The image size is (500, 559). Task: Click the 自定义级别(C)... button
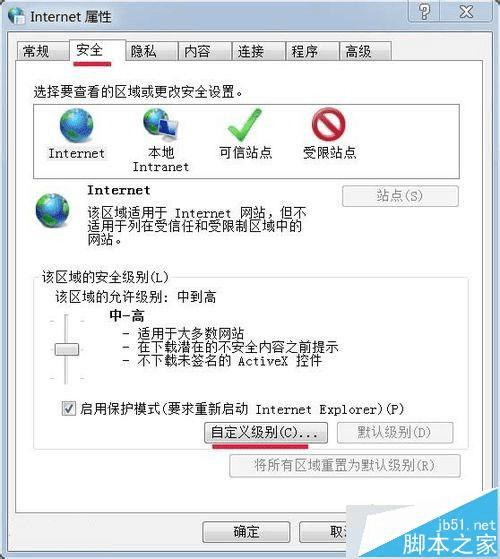[266, 433]
